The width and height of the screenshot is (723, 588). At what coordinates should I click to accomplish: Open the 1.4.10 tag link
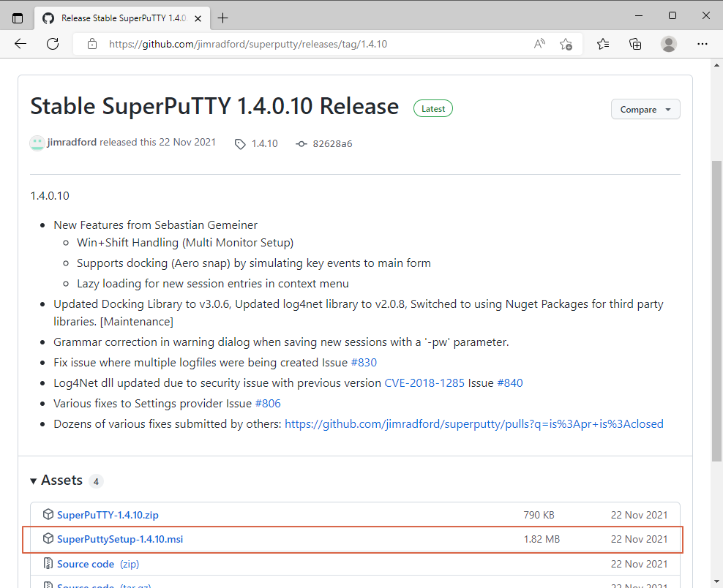coord(265,143)
